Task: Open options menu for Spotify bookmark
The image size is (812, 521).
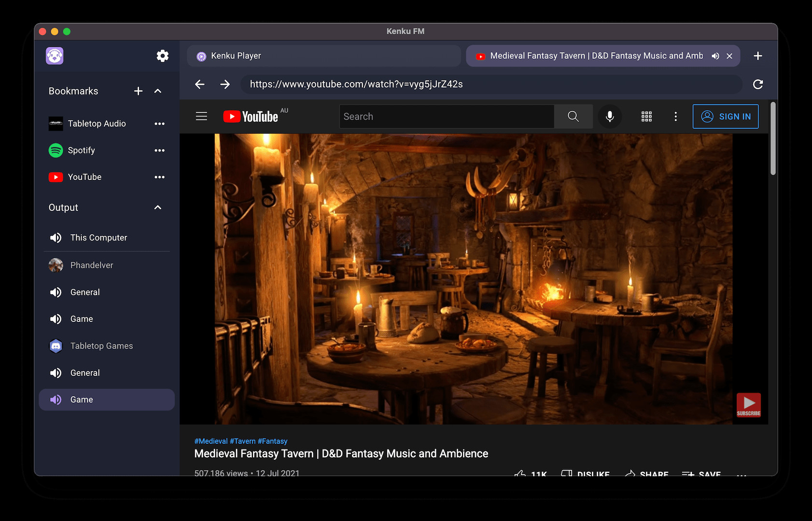Action: 159,151
